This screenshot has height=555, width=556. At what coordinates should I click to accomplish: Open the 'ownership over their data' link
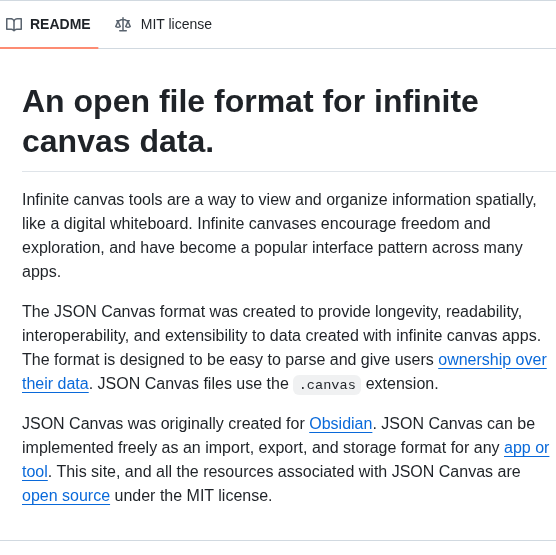coord(492,360)
